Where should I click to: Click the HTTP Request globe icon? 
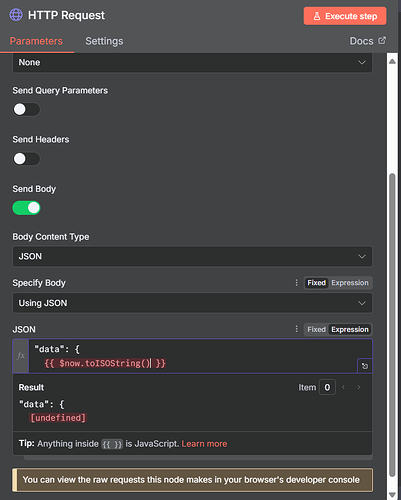16,15
